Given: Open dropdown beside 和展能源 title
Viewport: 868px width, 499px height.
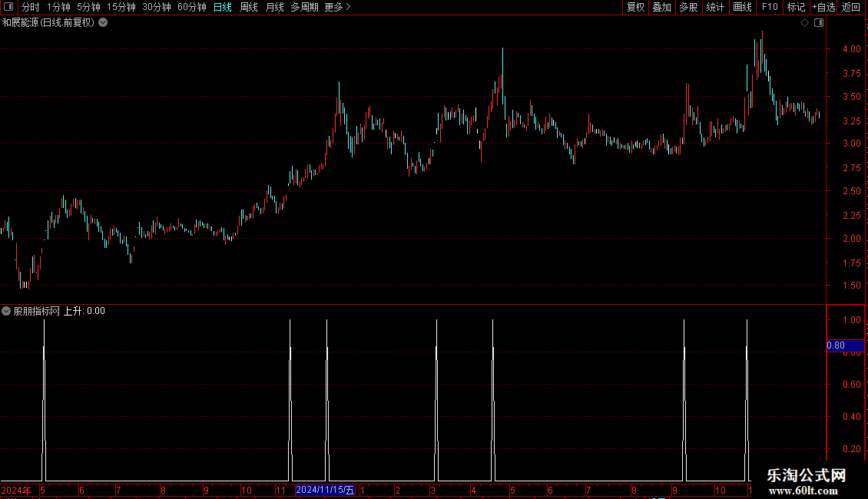Looking at the screenshot, I should click(103, 23).
